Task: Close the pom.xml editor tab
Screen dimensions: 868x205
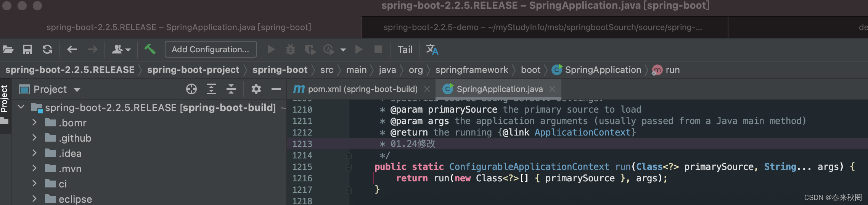Action: [427, 89]
